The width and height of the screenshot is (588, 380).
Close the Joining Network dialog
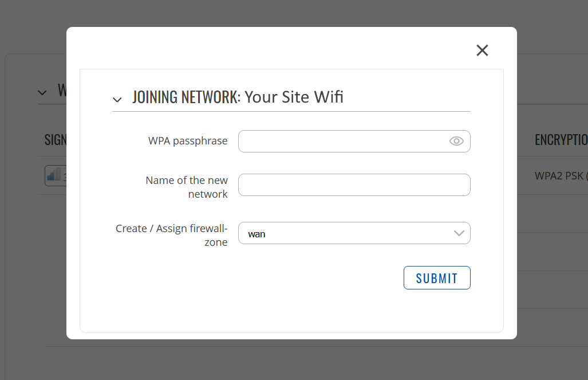[x=482, y=50]
